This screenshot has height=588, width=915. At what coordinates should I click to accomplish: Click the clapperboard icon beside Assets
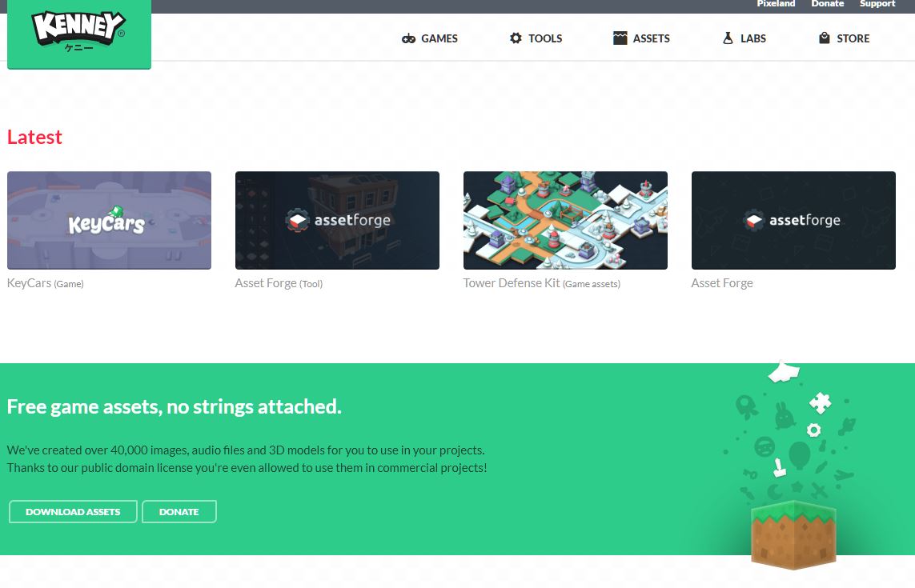(x=620, y=38)
